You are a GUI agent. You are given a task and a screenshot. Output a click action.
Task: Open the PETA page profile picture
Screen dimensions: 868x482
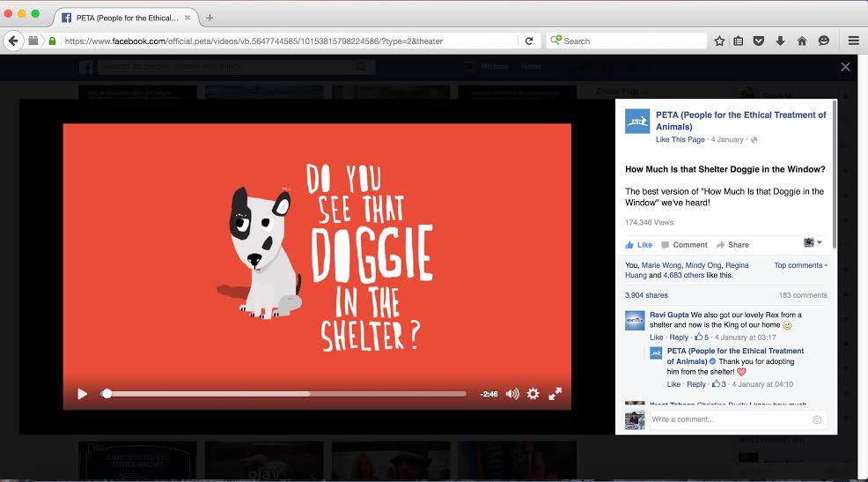click(637, 122)
